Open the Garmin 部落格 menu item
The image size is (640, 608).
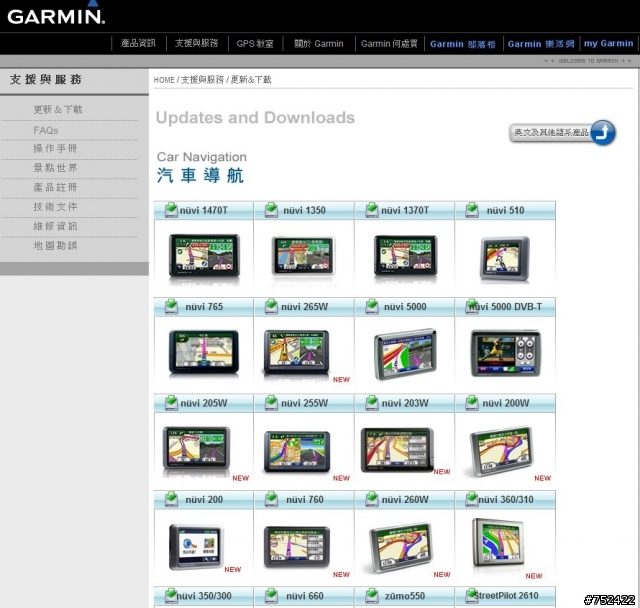[x=463, y=44]
